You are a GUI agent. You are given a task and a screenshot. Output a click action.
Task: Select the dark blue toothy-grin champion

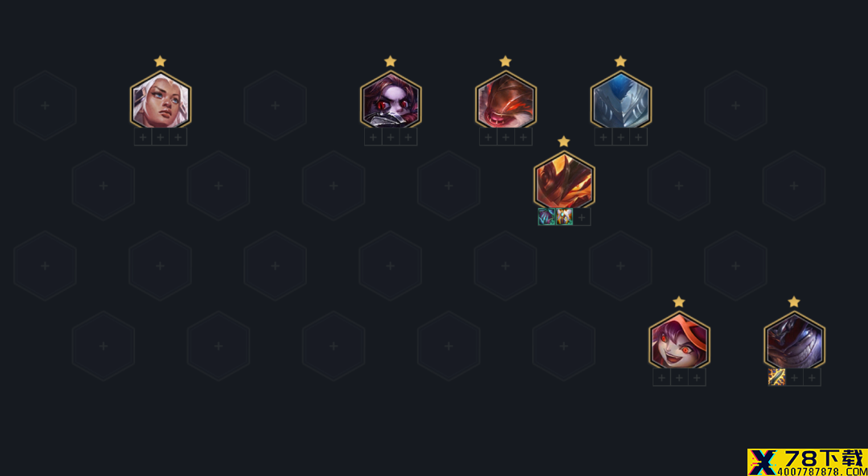click(x=794, y=342)
